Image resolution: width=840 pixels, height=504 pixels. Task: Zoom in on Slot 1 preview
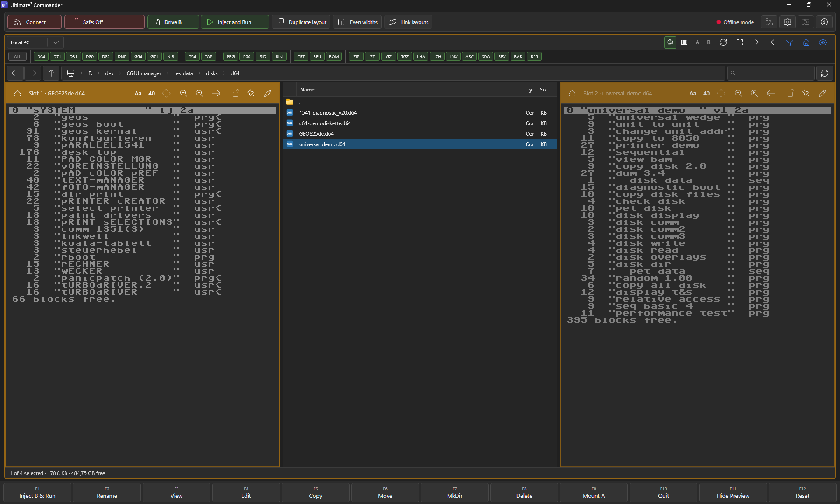199,93
